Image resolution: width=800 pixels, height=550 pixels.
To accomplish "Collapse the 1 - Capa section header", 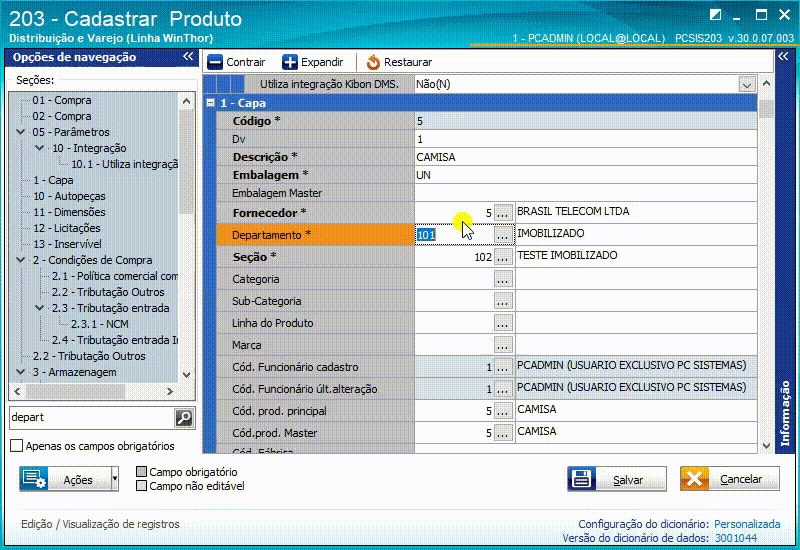I will click(x=210, y=103).
